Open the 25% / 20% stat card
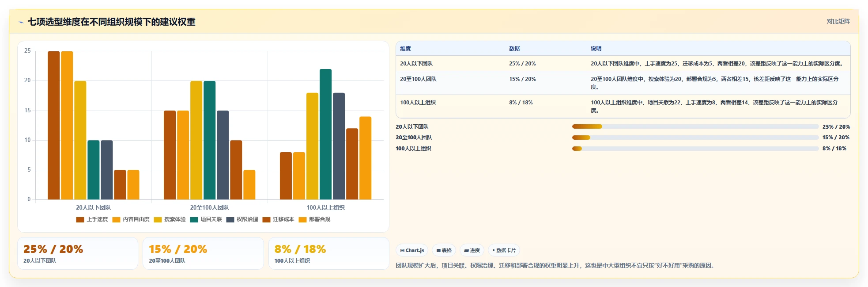Screen dimensions: 868x287 pyautogui.click(x=78, y=253)
